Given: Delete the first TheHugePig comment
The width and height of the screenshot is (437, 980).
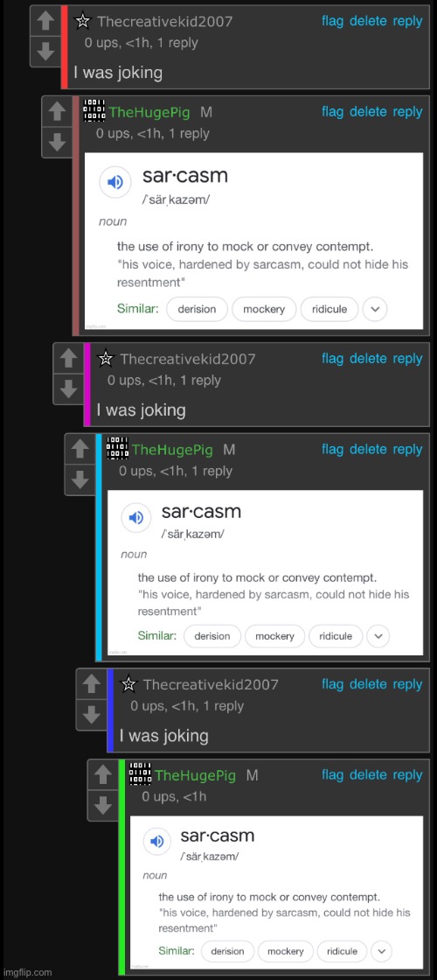Looking at the screenshot, I should pyautogui.click(x=368, y=112).
